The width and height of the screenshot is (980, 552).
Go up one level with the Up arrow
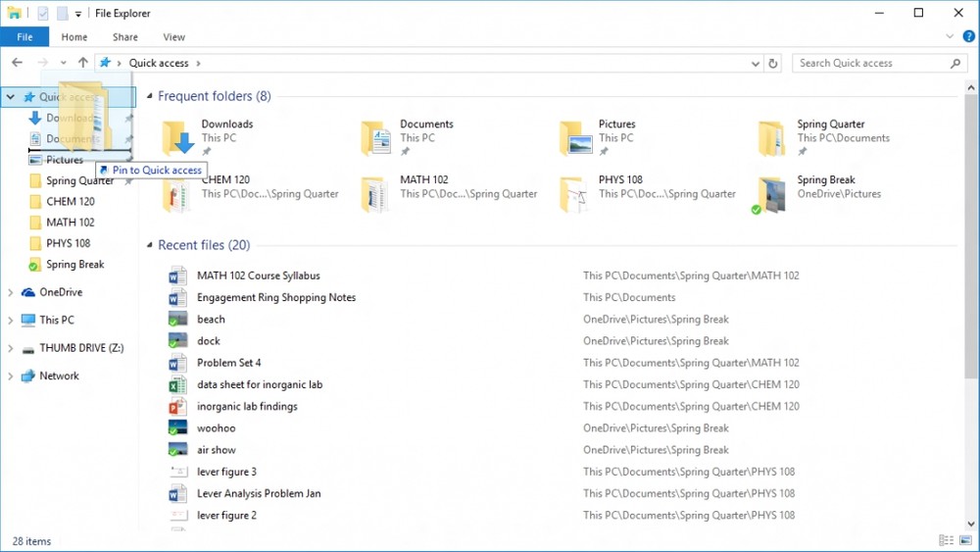click(x=83, y=63)
